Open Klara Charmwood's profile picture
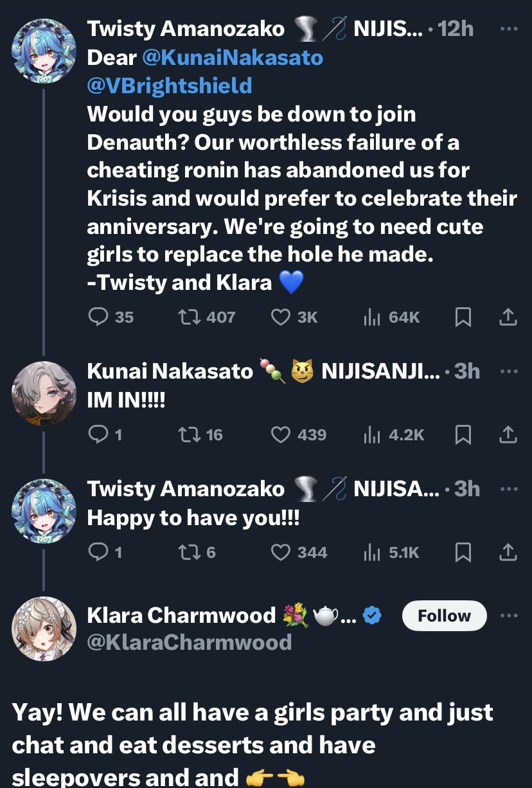Image resolution: width=532 pixels, height=788 pixels. pos(44,628)
